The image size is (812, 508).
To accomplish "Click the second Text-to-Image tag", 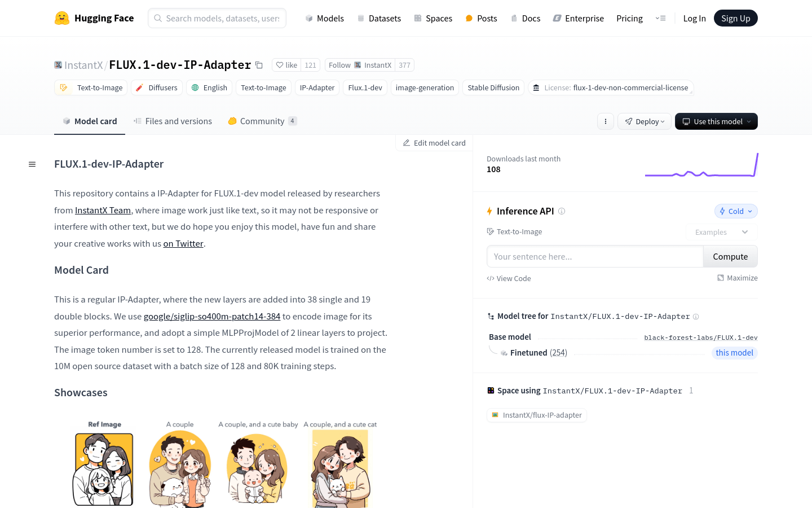I will coord(263,87).
